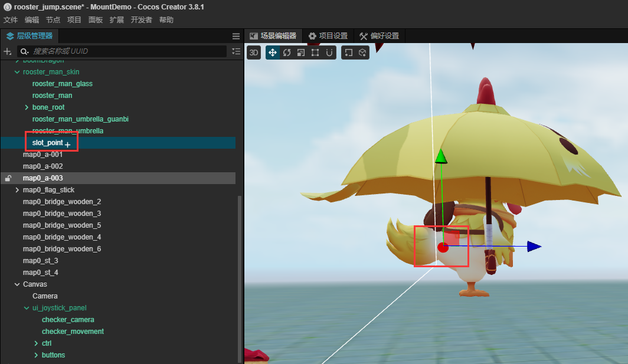Collapse the ui_joystick_panel node
The width and height of the screenshot is (628, 364).
(x=27, y=308)
